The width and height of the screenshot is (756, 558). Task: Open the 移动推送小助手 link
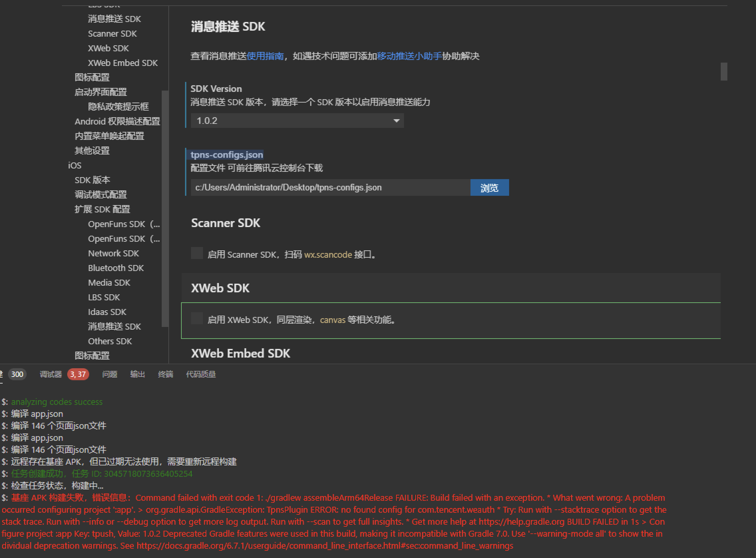coord(409,56)
